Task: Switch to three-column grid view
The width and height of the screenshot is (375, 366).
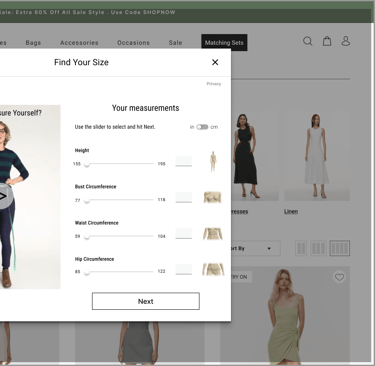Action: [318, 248]
